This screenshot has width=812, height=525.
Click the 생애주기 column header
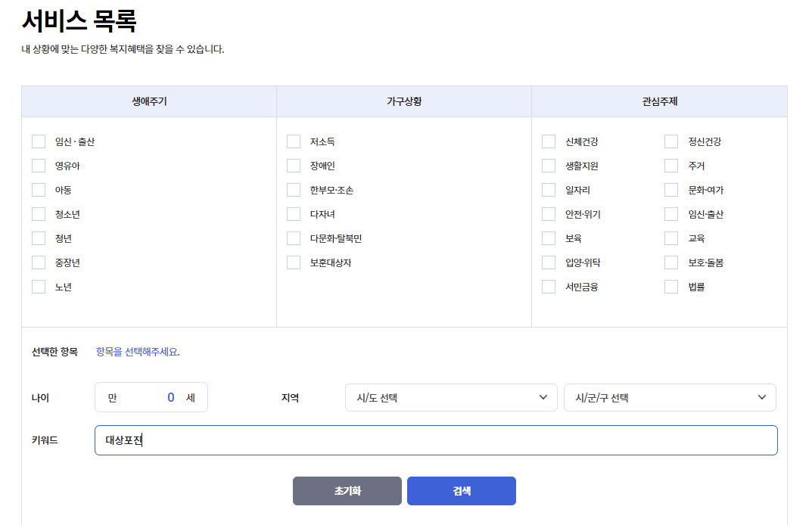pos(149,101)
